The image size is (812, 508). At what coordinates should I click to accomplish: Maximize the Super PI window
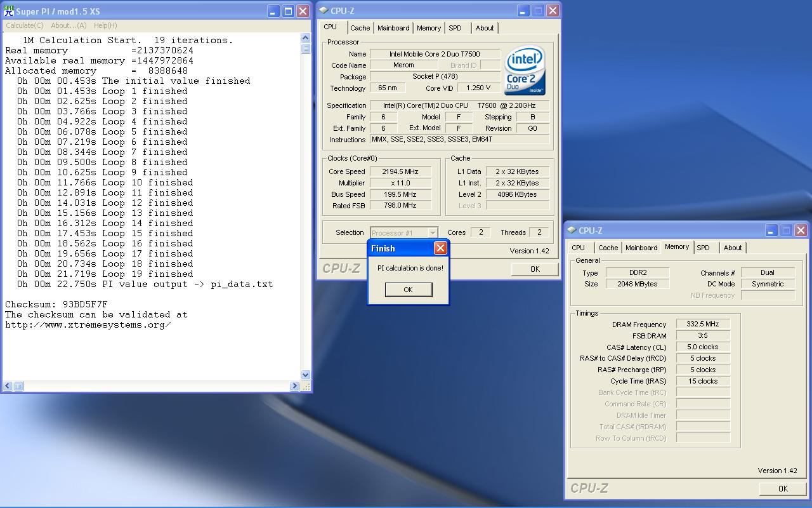(288, 11)
